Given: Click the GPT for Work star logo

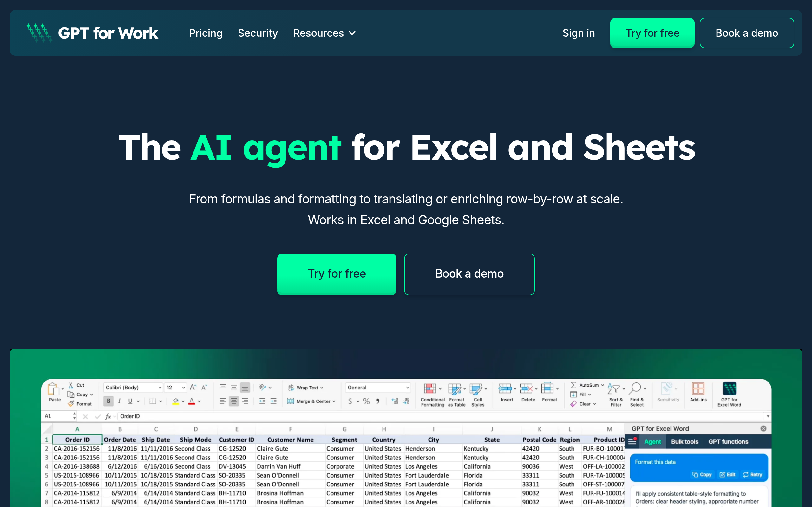Looking at the screenshot, I should pyautogui.click(x=39, y=33).
